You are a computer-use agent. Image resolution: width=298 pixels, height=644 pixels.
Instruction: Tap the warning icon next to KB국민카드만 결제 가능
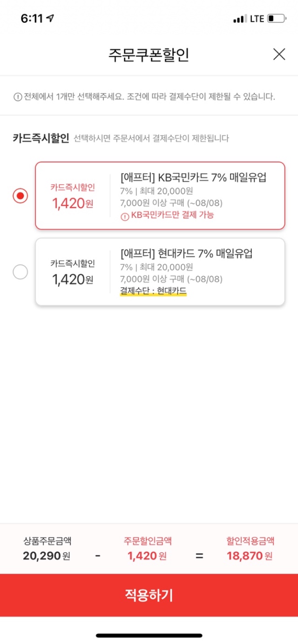point(124,215)
